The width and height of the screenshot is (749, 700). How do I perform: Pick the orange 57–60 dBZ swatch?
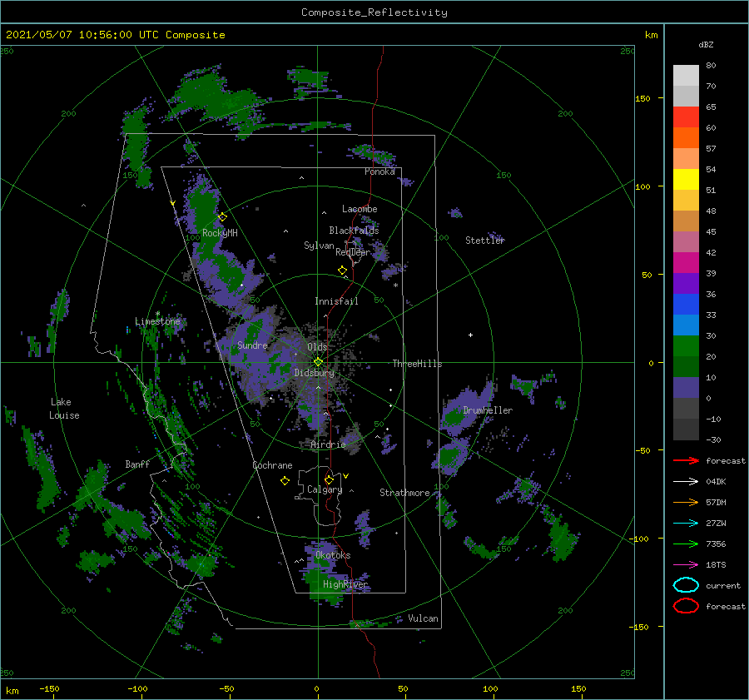tap(686, 138)
